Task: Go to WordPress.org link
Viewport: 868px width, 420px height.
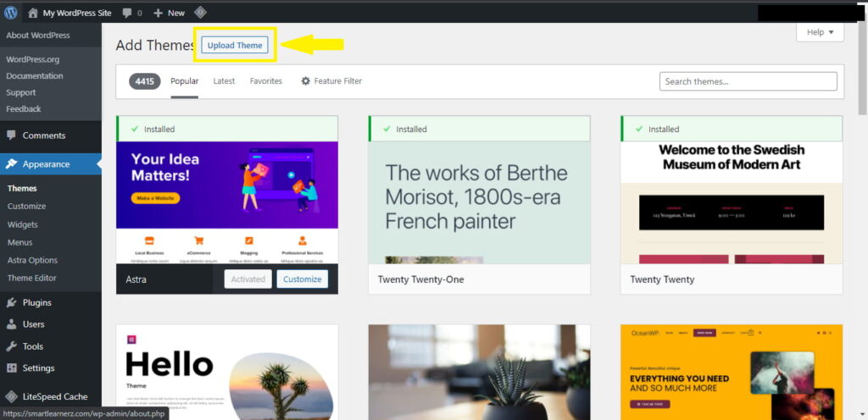Action: (x=33, y=59)
